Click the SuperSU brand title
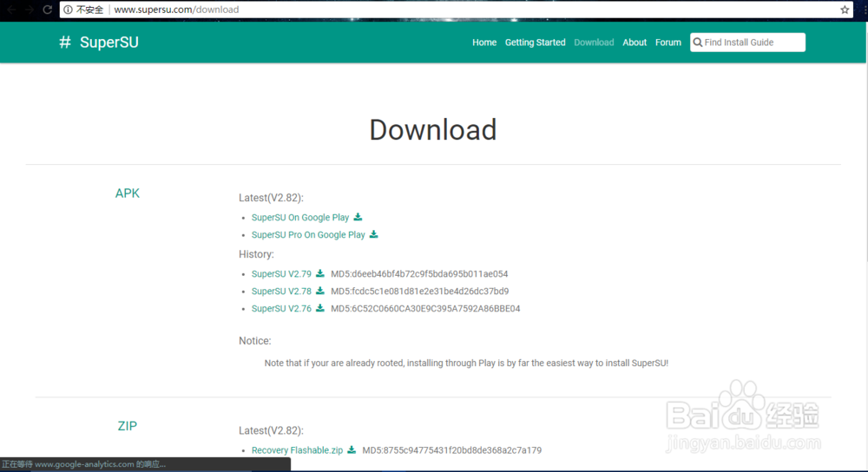868x472 pixels. pyautogui.click(x=109, y=42)
